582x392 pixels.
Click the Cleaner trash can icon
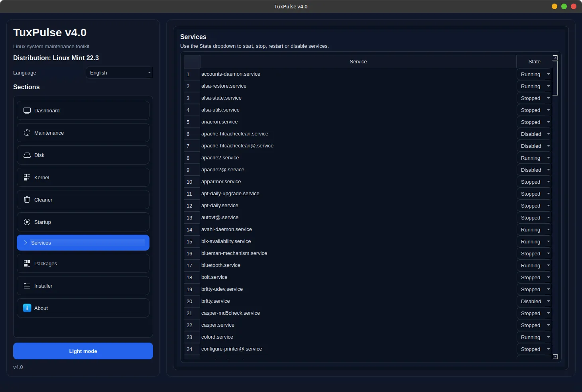tap(27, 200)
